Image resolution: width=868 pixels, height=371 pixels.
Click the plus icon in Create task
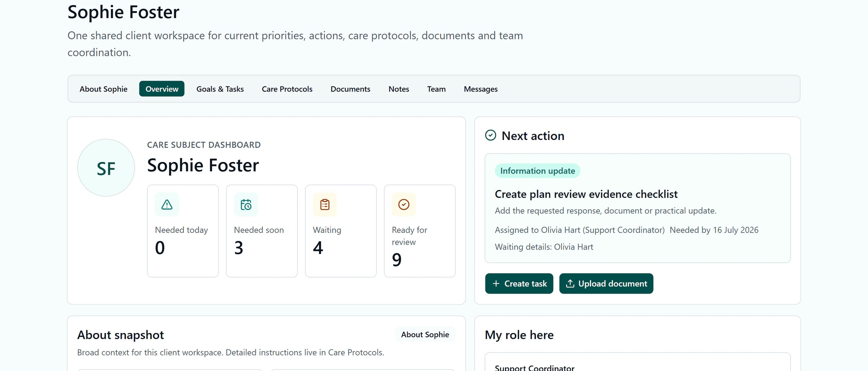pos(496,284)
